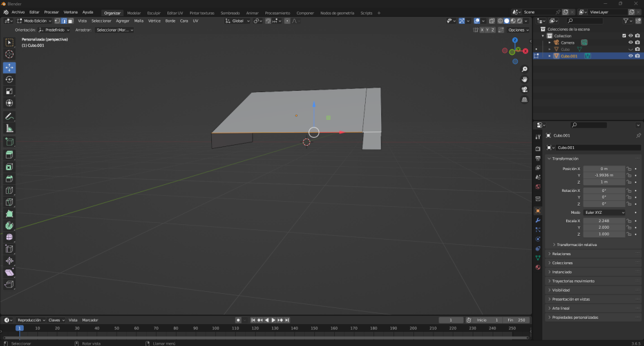Pick the Loop Cut tool
This screenshot has width=644, height=346.
10,190
